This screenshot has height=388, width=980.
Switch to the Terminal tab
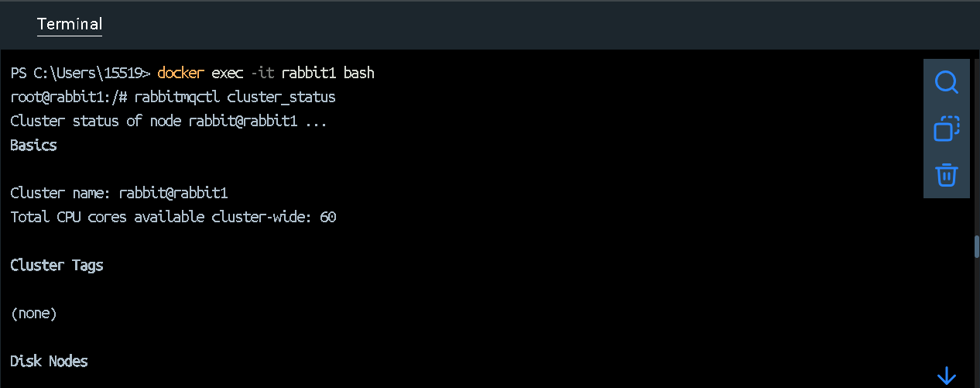click(x=70, y=25)
